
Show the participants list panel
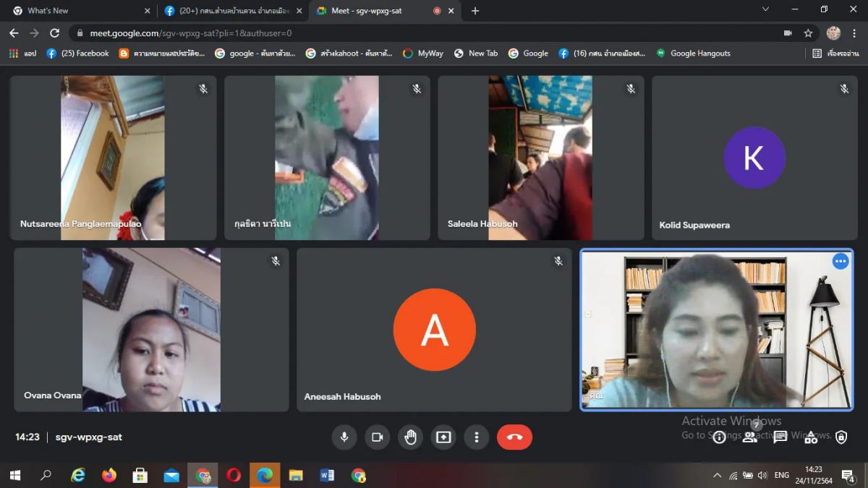point(750,437)
